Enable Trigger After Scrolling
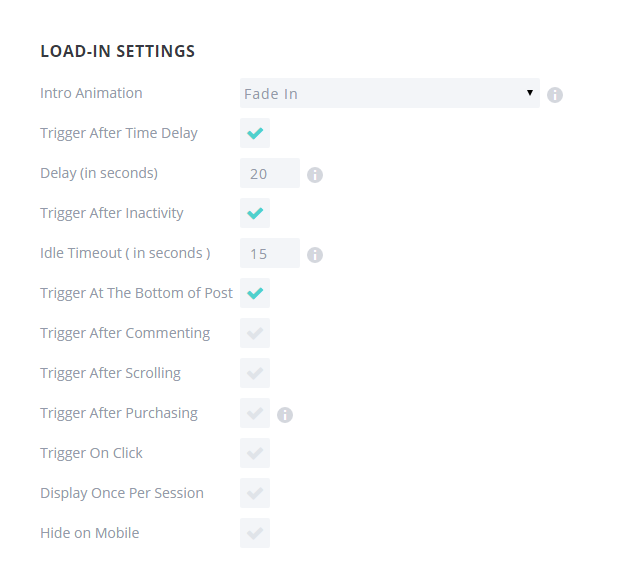 (255, 373)
